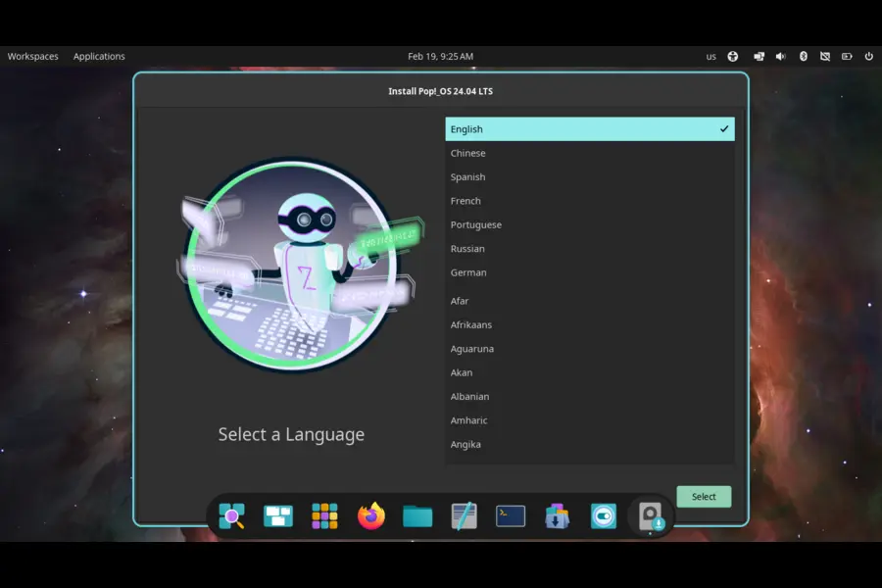Launch the Pop!_Shop store from the dock
The image size is (882, 588).
557,515
